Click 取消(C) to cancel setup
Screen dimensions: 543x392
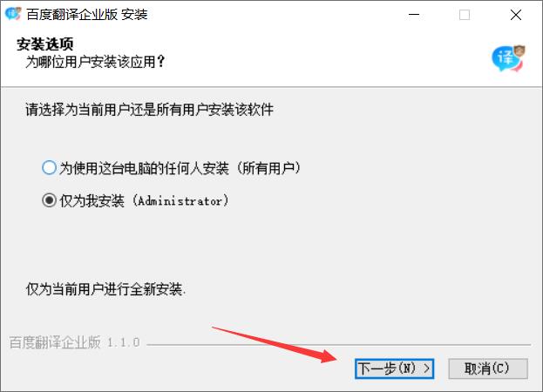click(x=488, y=368)
